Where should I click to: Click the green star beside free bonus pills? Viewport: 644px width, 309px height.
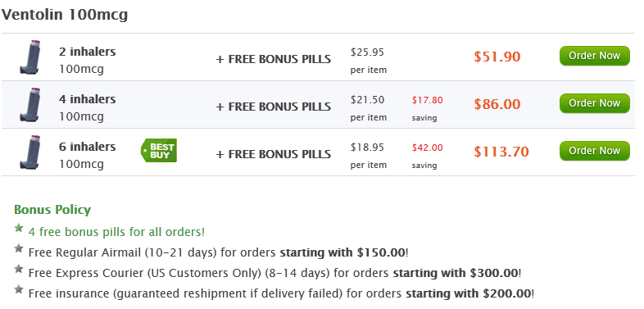(19, 228)
